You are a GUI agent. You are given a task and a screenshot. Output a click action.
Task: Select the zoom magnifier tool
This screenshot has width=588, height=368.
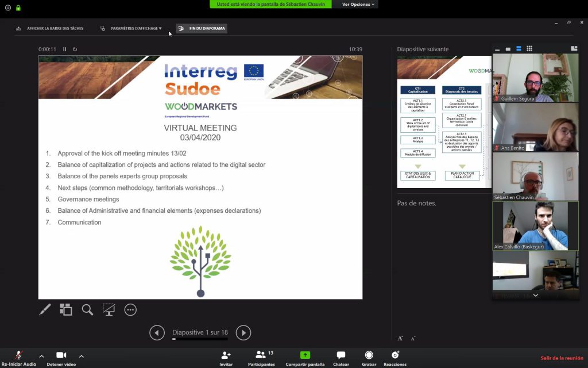87,310
